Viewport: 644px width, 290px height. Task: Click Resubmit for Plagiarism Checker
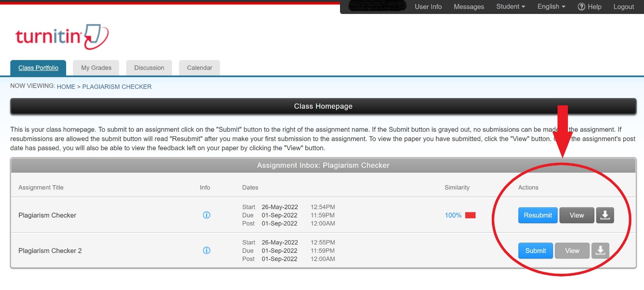pos(538,215)
